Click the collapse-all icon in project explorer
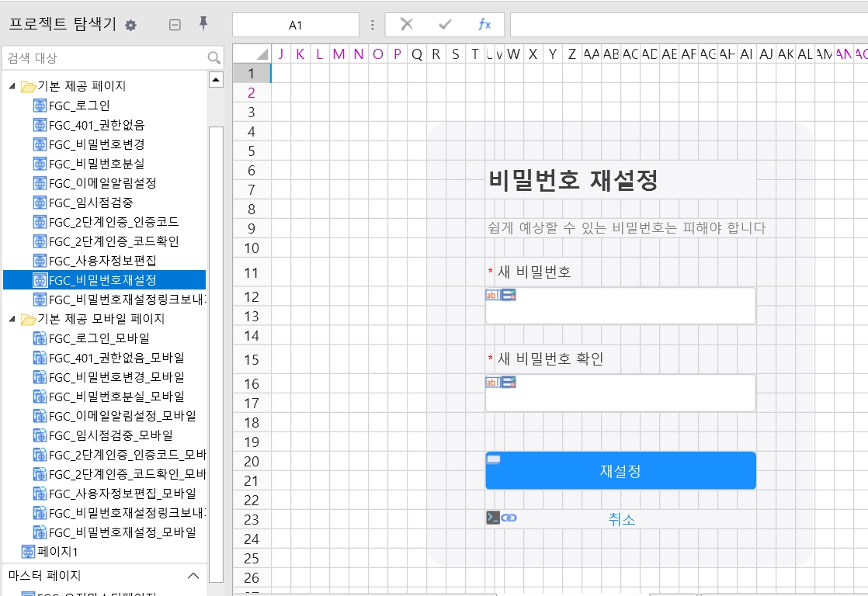868x596 pixels. pos(175,25)
